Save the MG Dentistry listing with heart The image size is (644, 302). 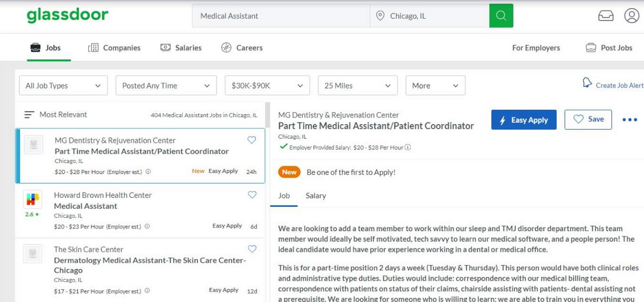(252, 140)
